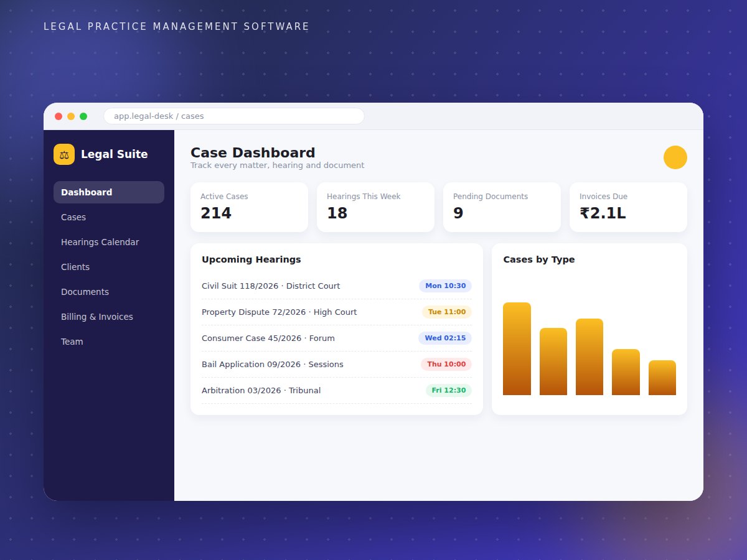Click the green maximize window dot
The height and width of the screenshot is (560, 747).
[x=83, y=116]
